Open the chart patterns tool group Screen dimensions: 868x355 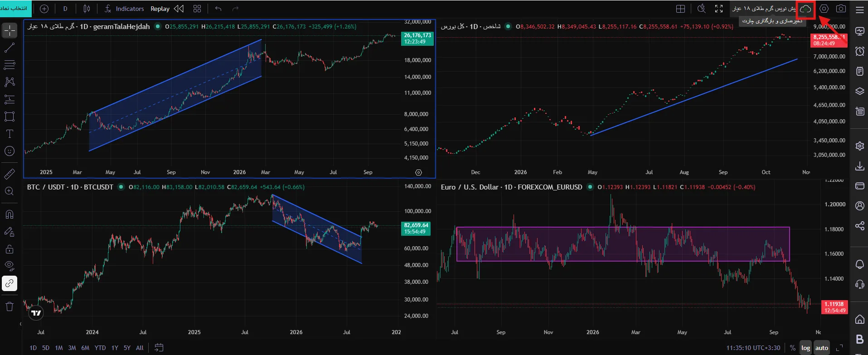pos(10,82)
